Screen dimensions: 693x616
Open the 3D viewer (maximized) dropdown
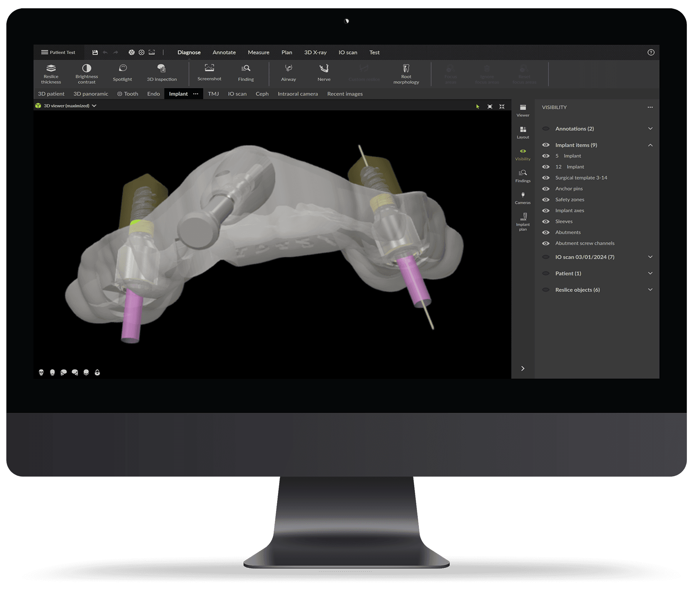coord(70,105)
